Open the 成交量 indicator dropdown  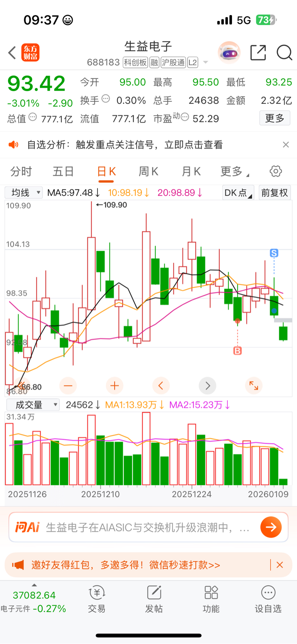33,405
